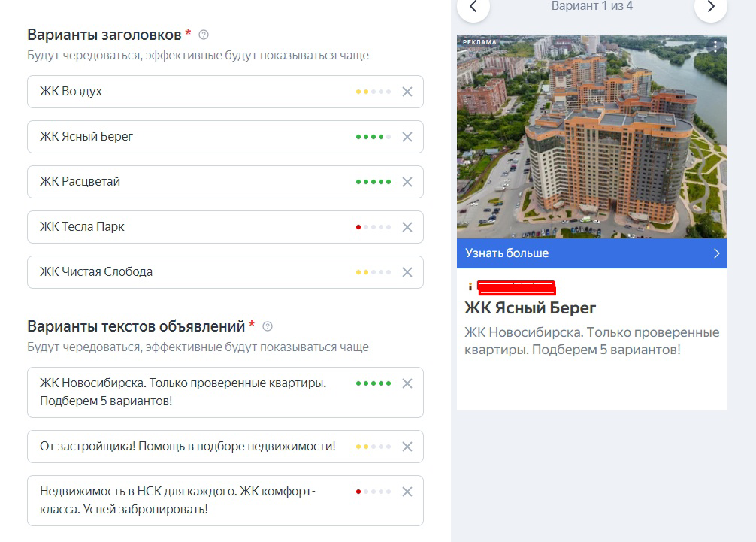The height and width of the screenshot is (542, 756).
Task: Remove the ЖК Чистая Слобода headline
Action: point(407,272)
